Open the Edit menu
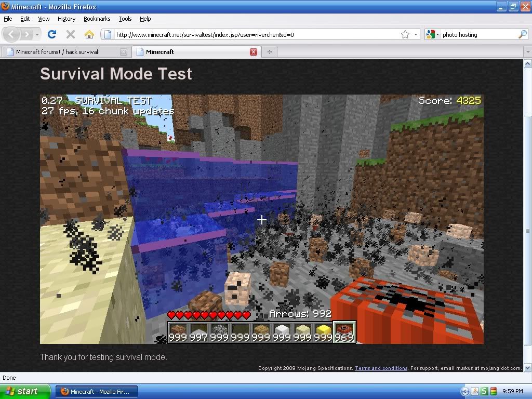This screenshot has height=399, width=532. tap(25, 19)
